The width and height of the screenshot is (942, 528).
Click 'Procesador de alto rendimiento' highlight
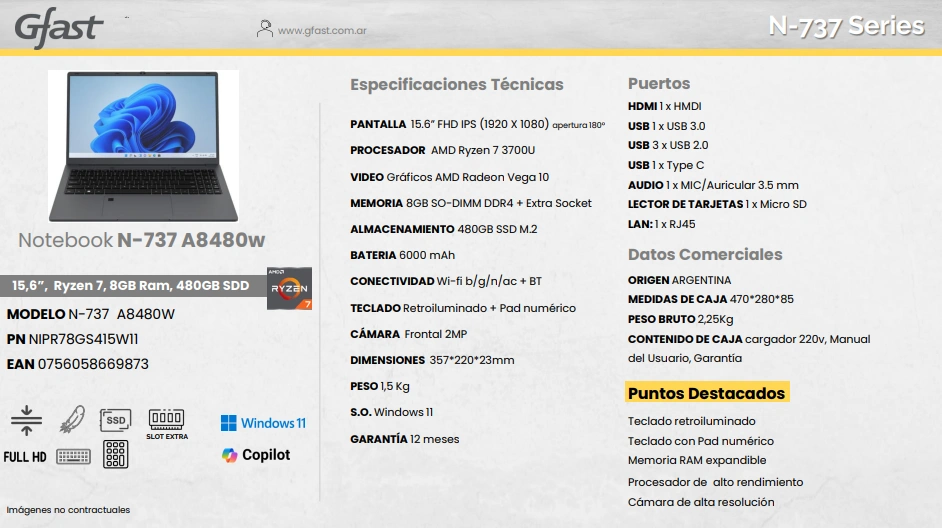716,482
